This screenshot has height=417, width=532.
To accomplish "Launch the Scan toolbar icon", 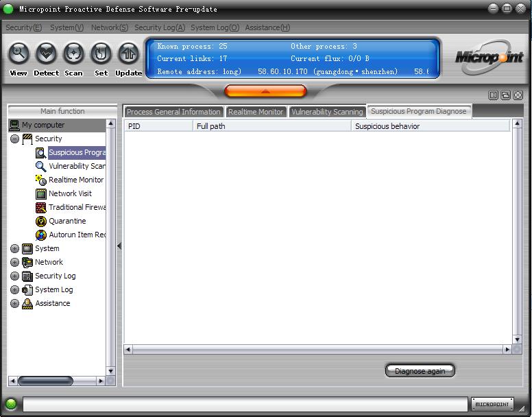I will [x=73, y=53].
